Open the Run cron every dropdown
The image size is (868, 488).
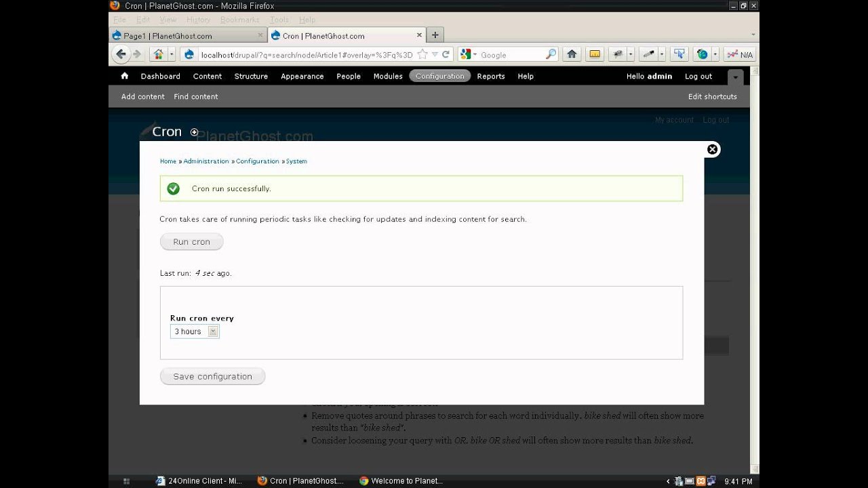(195, 331)
